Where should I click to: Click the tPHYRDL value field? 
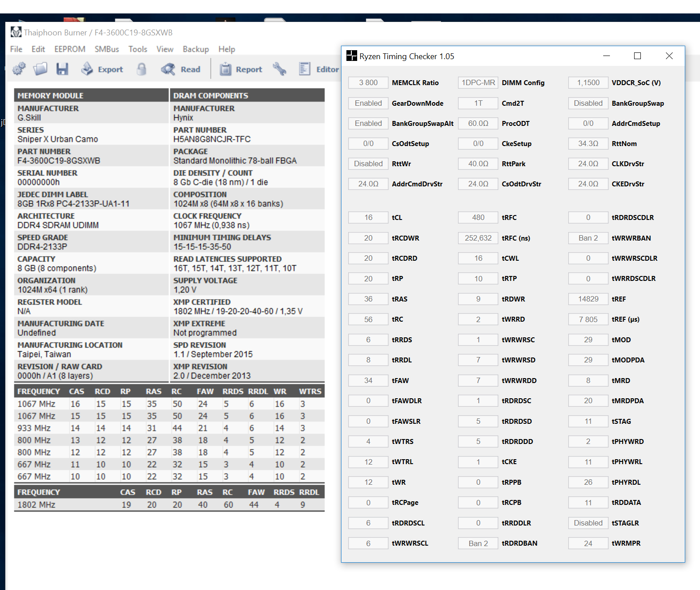tap(588, 482)
